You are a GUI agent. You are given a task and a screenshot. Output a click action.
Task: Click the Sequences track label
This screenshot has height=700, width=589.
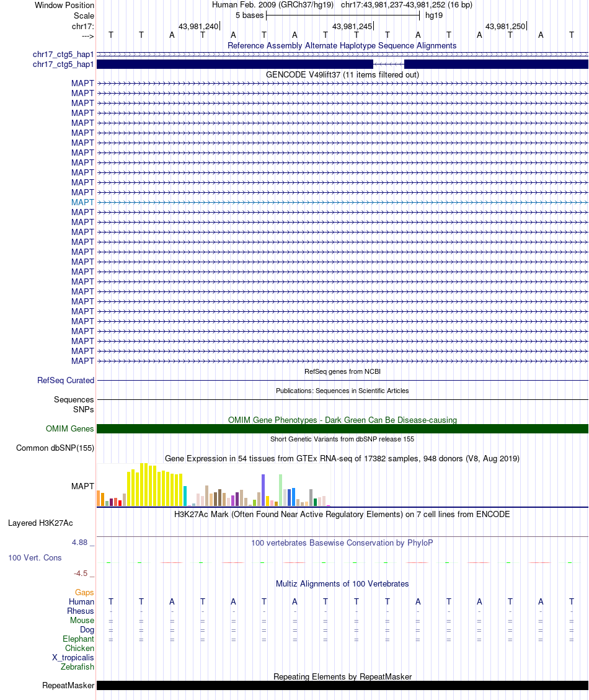(x=74, y=399)
